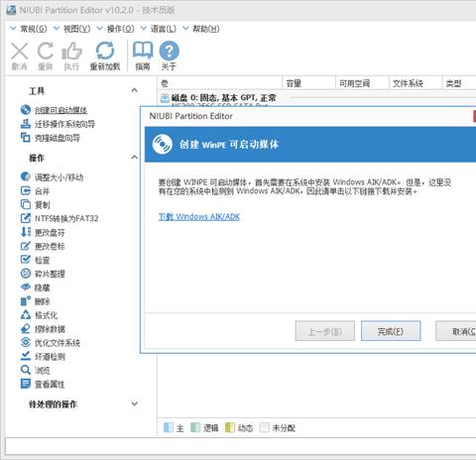Click the 删除 delete icon

26,300
